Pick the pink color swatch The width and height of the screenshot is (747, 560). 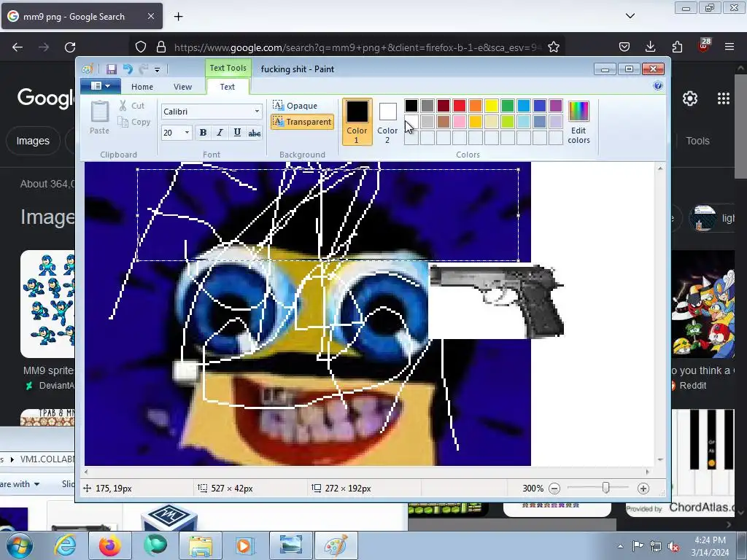click(x=460, y=122)
